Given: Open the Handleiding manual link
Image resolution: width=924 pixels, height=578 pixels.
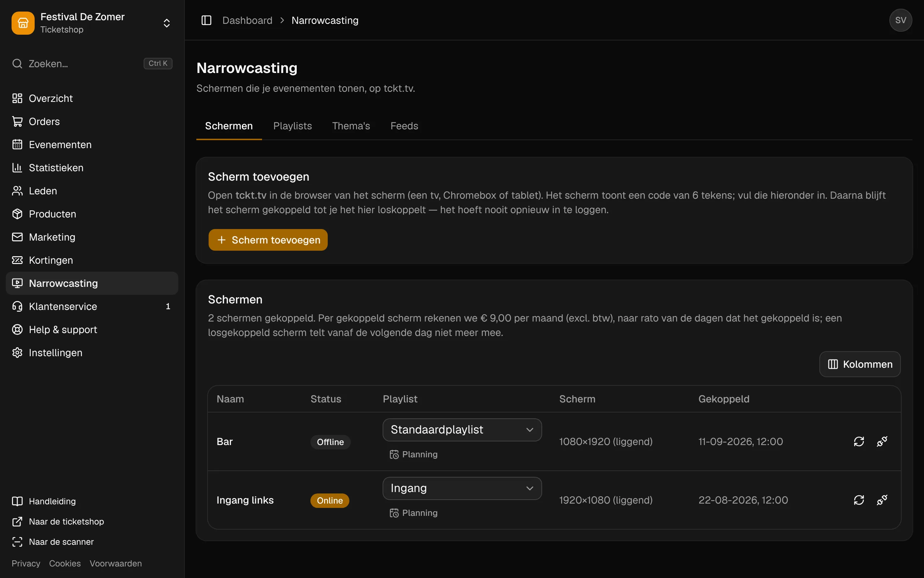Looking at the screenshot, I should tap(92, 501).
